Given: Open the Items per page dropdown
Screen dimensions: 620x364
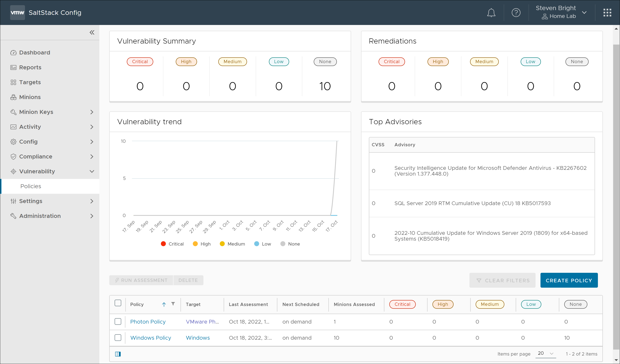Looking at the screenshot, I should click(545, 353).
